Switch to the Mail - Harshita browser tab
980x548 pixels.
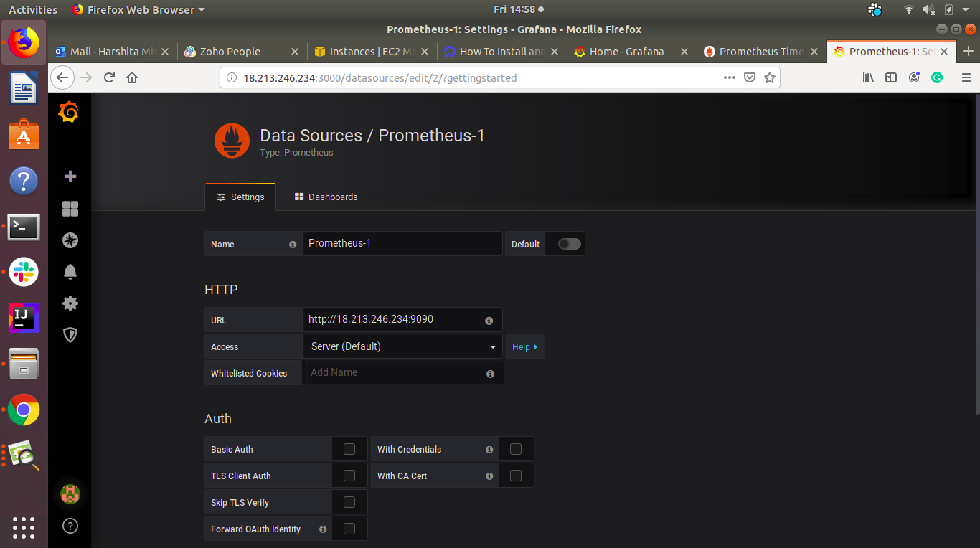(x=113, y=52)
